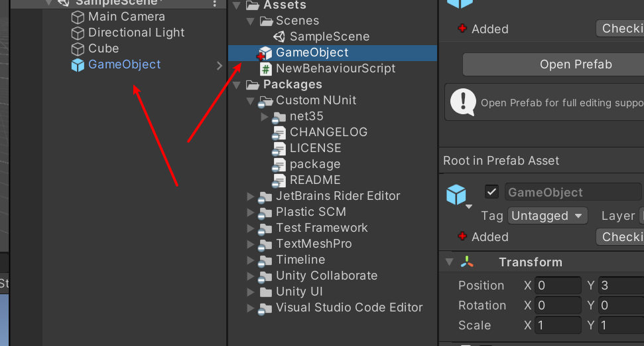
Task: Select Directional Light text in the hierarchy
Action: pyautogui.click(x=137, y=33)
